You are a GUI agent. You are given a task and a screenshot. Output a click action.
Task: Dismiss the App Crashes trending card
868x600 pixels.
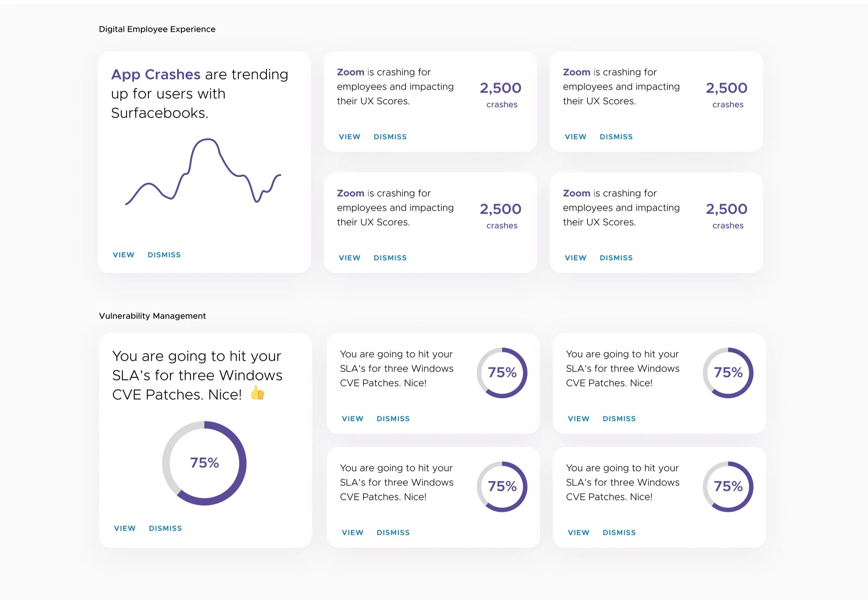click(x=164, y=255)
